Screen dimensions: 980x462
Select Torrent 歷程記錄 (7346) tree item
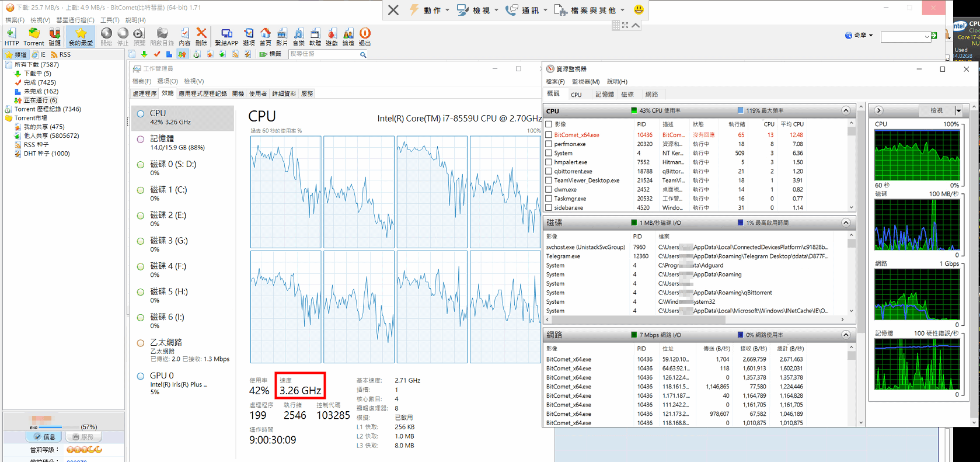[x=48, y=109]
